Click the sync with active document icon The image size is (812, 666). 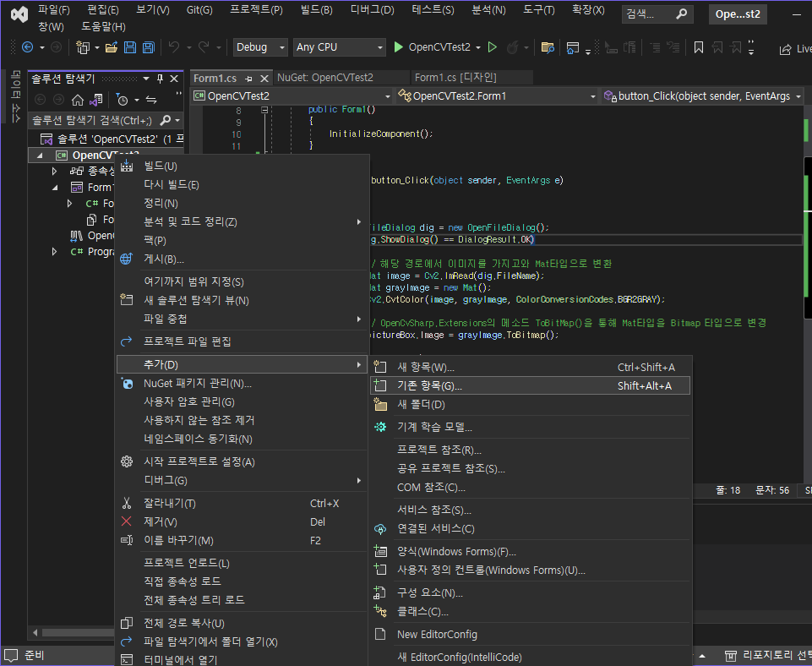coord(151,100)
